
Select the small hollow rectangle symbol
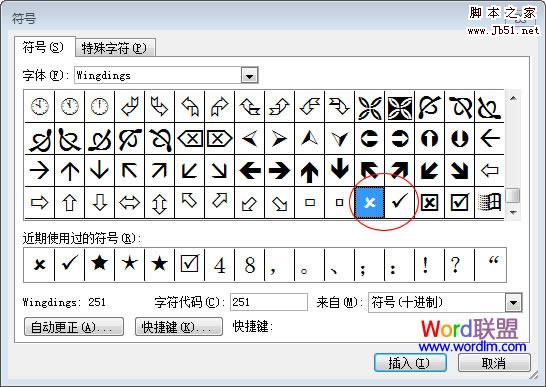click(310, 202)
